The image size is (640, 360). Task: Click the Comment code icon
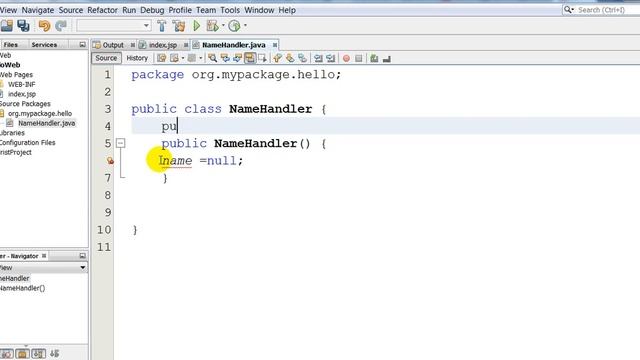pyautogui.click(x=374, y=58)
